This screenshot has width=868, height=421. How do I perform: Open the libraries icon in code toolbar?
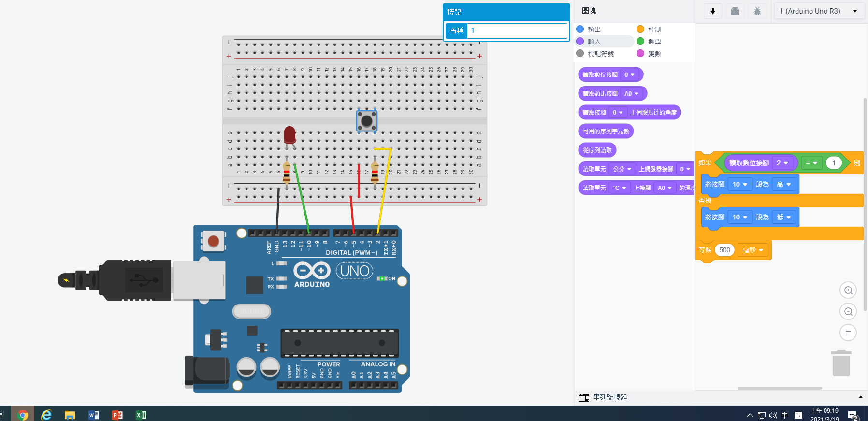point(735,11)
